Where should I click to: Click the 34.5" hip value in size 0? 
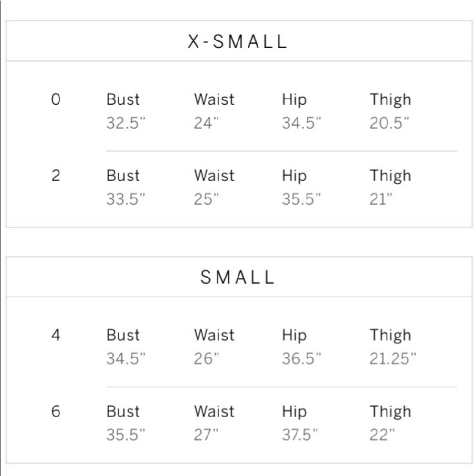pos(301,123)
